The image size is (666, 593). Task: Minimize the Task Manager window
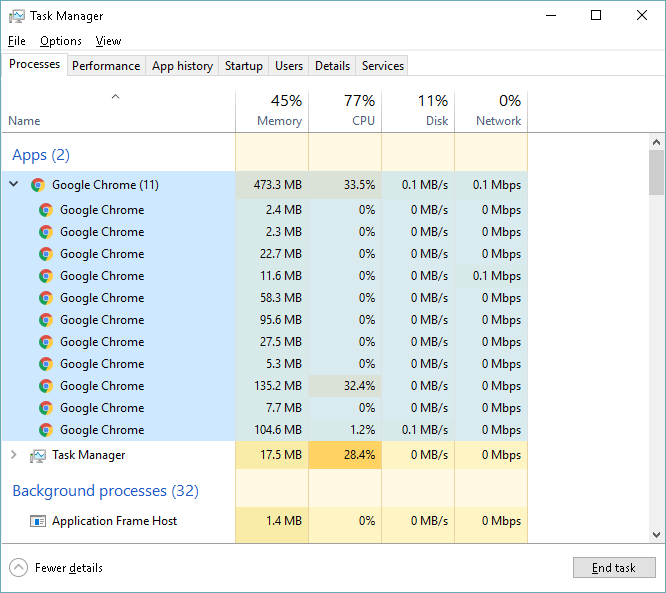click(551, 16)
